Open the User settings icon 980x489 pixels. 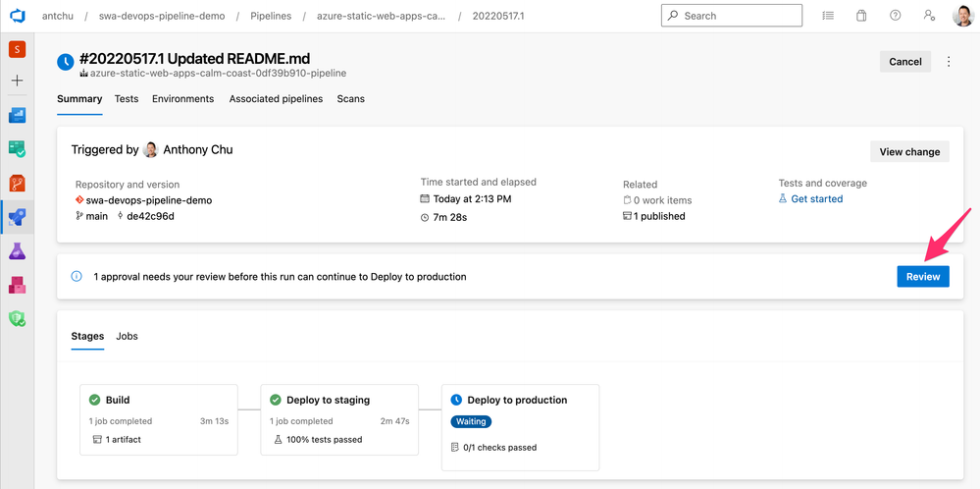tap(929, 16)
